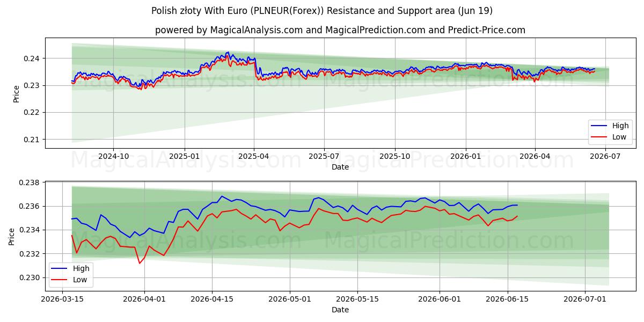Image resolution: width=644 pixels, height=322 pixels.
Task: Click the top chart x-axis label '2024-10'
Action: pyautogui.click(x=113, y=156)
